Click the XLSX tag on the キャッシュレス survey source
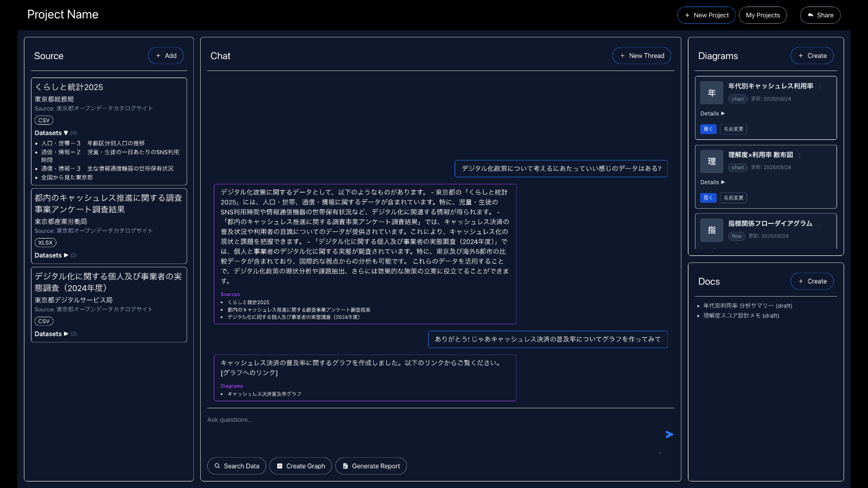 tap(46, 243)
